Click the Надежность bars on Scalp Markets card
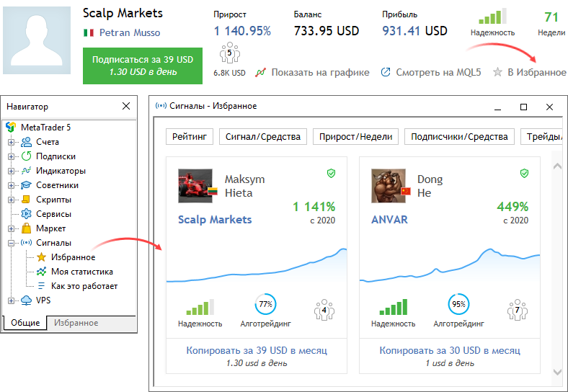 (200, 307)
